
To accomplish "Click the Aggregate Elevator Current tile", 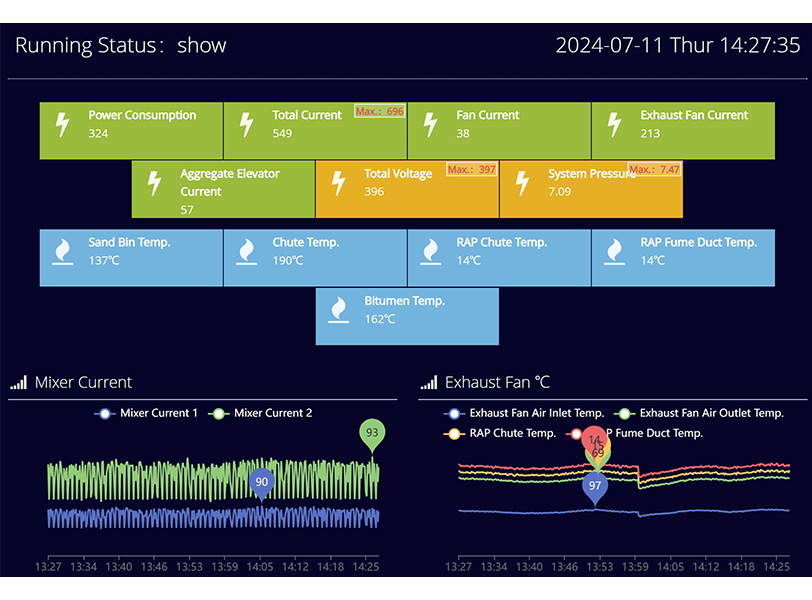I will click(x=223, y=188).
